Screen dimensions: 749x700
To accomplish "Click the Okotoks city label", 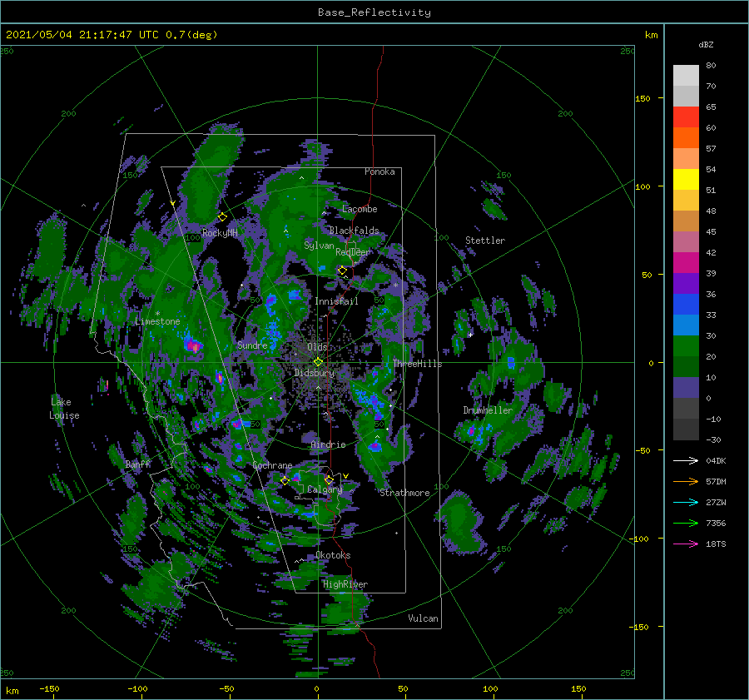I will pos(333,555).
